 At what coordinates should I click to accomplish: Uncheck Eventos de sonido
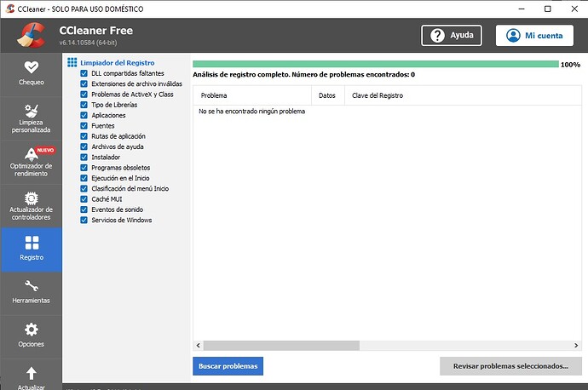pyautogui.click(x=84, y=209)
